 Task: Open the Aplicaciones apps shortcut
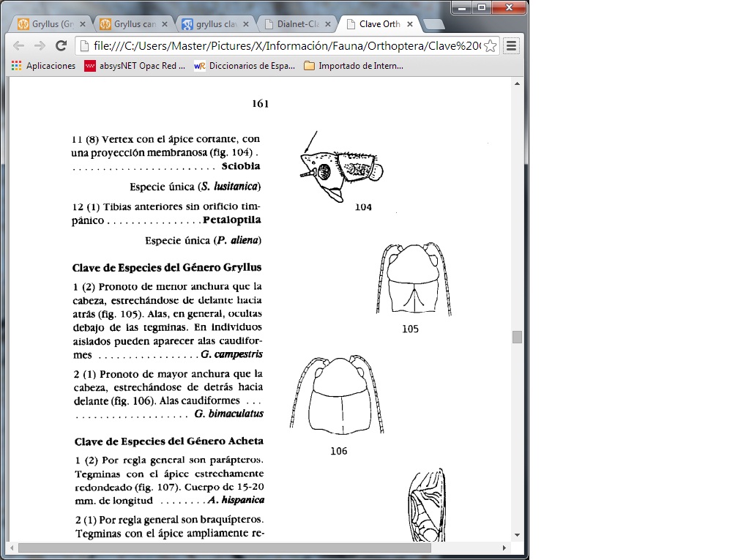(x=44, y=66)
